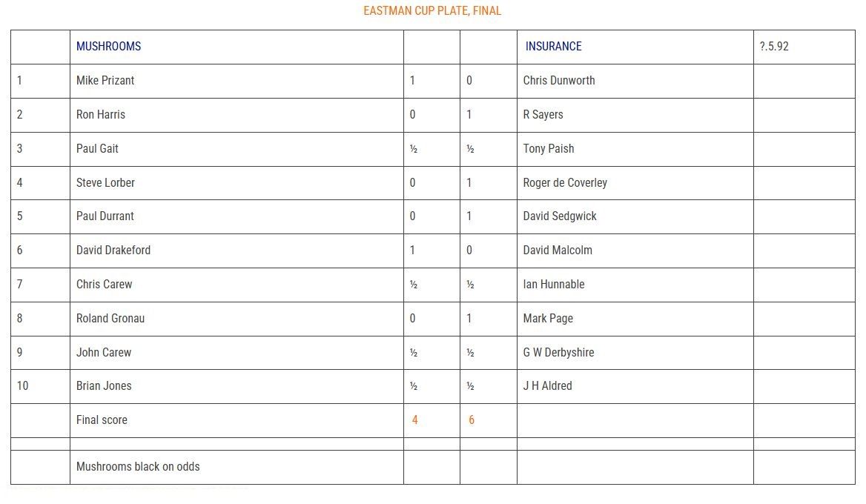Click the date cell ?.5.92

[804, 47]
